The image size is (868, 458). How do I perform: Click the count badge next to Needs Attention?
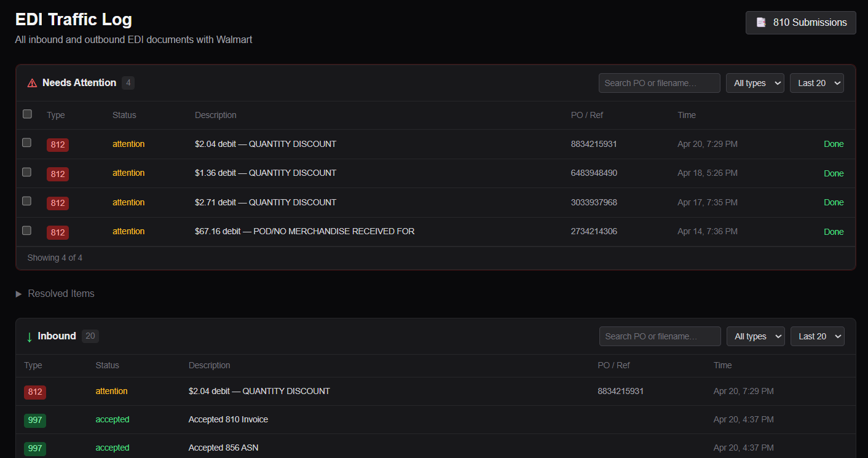(128, 82)
